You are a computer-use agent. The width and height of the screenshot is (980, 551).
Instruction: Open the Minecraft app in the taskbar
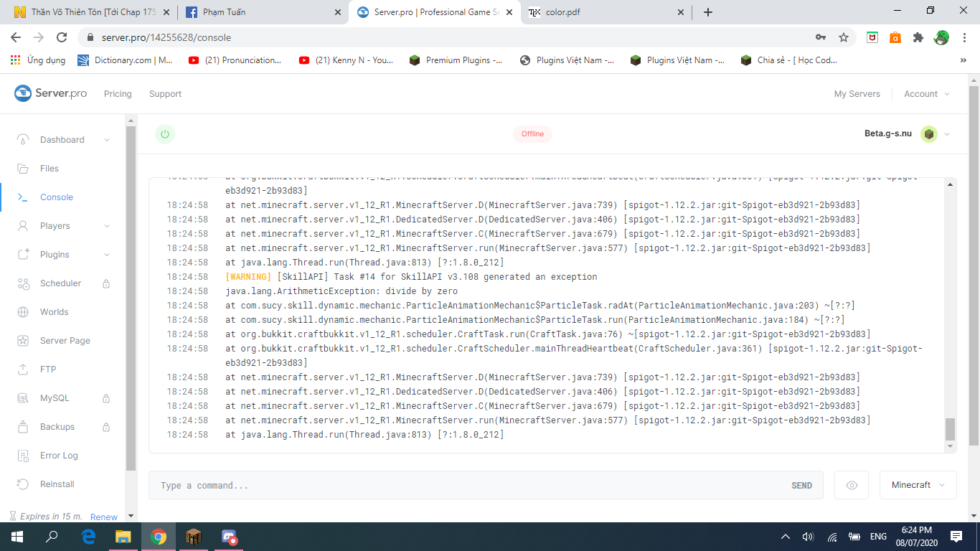[194, 537]
